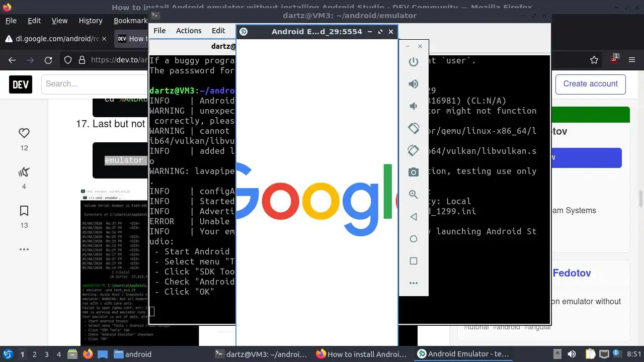Screen dimensions: 644x362
Task: Open the View menu in Firefox
Action: tap(59, 21)
